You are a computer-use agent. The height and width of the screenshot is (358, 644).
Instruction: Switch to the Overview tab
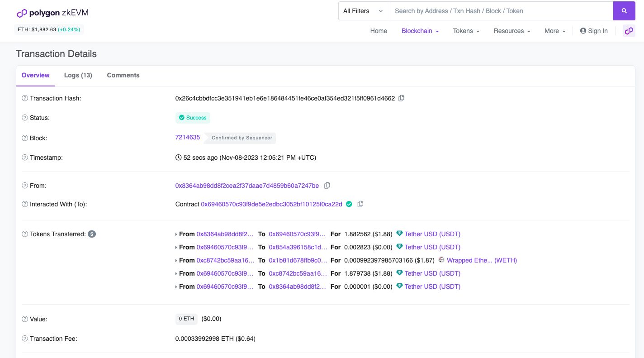[36, 75]
